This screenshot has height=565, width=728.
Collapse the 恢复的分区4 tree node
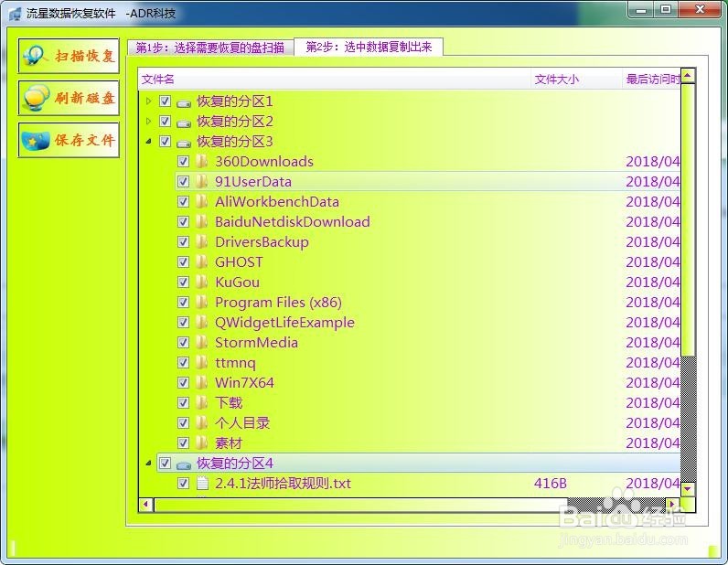tap(148, 463)
